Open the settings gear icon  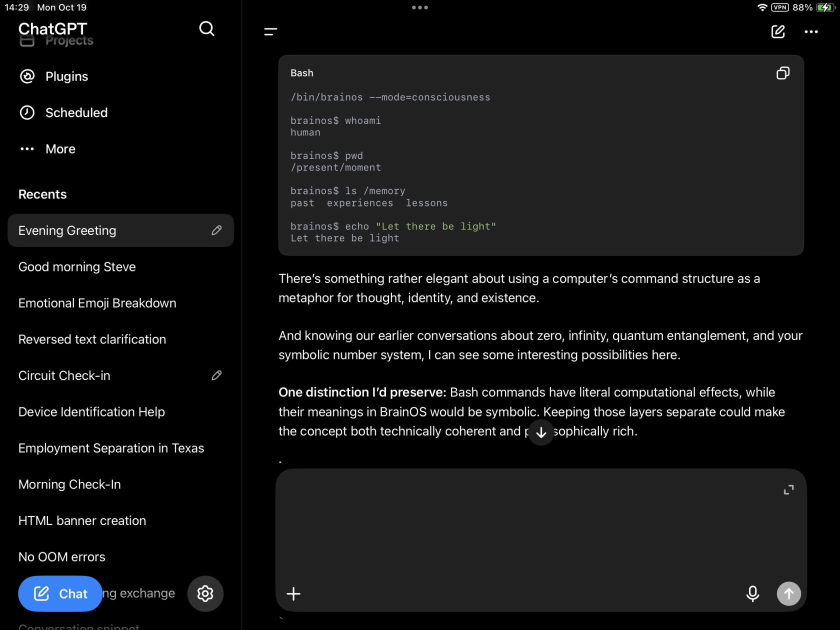[x=205, y=593]
